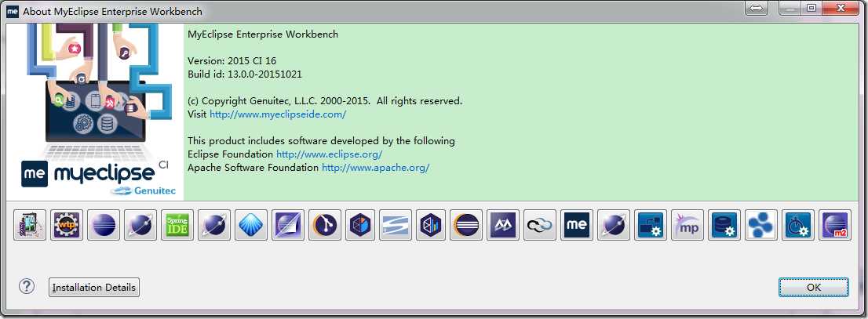Open the myeclipseide.com link
This screenshot has height=319, width=868.
[278, 114]
